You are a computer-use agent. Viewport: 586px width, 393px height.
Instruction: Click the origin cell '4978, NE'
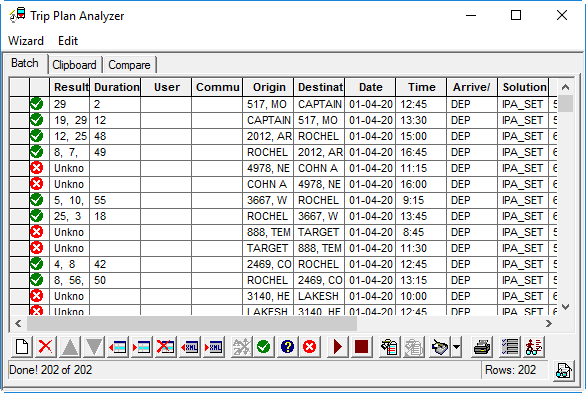click(x=268, y=168)
